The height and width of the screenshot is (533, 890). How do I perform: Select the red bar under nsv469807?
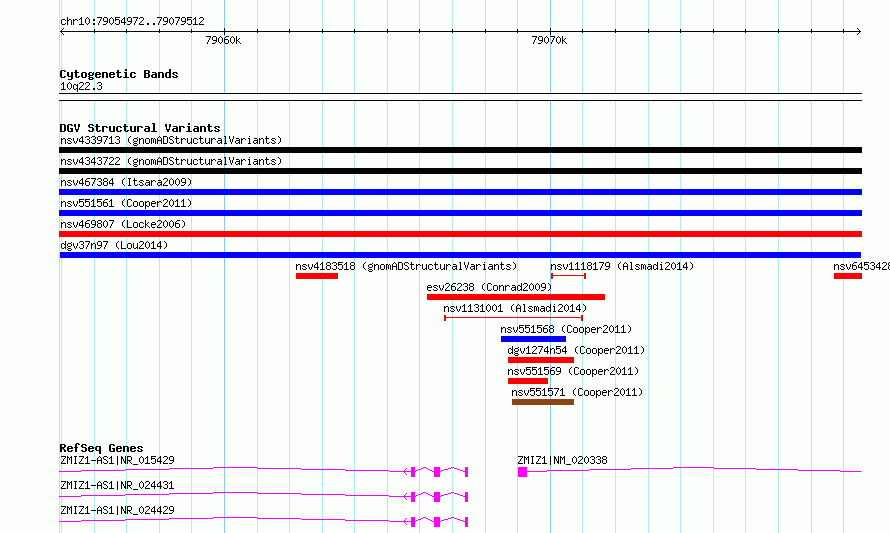[460, 234]
